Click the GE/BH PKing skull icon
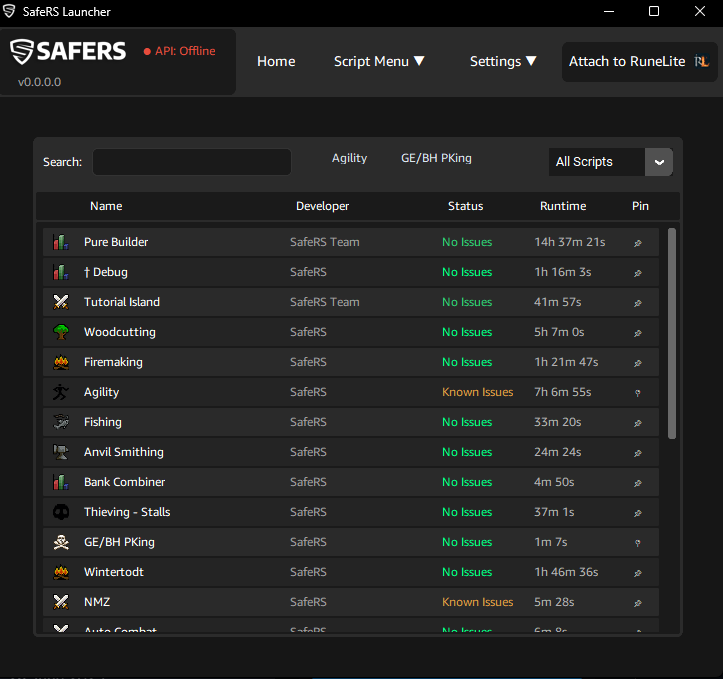Viewport: 723px width, 679px height. click(x=61, y=542)
